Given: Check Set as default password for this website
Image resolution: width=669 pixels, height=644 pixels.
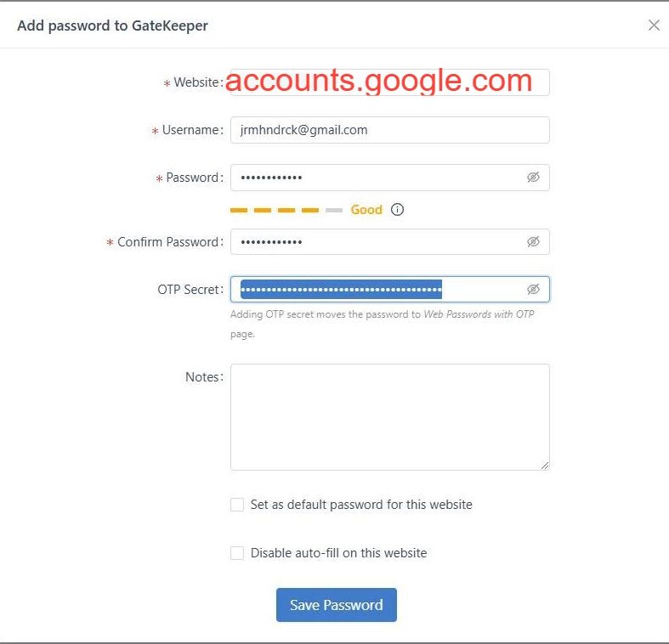Looking at the screenshot, I should (x=237, y=505).
